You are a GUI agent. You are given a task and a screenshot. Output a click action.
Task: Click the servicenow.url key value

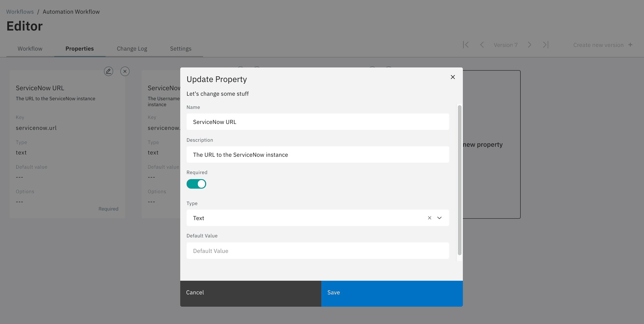[x=36, y=128]
